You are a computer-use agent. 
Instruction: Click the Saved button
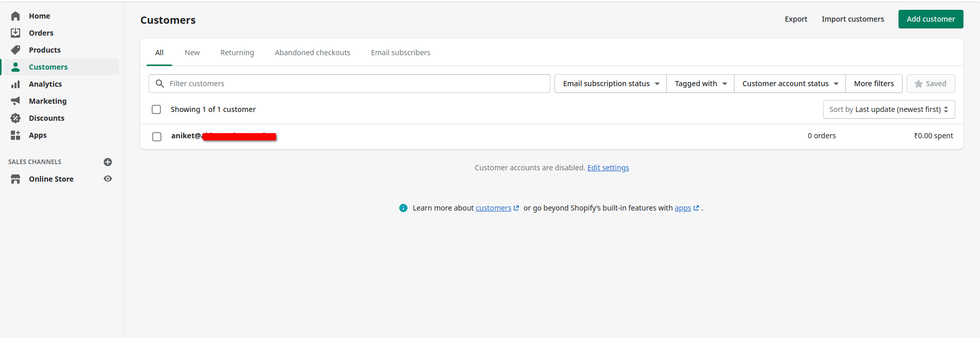click(931, 84)
